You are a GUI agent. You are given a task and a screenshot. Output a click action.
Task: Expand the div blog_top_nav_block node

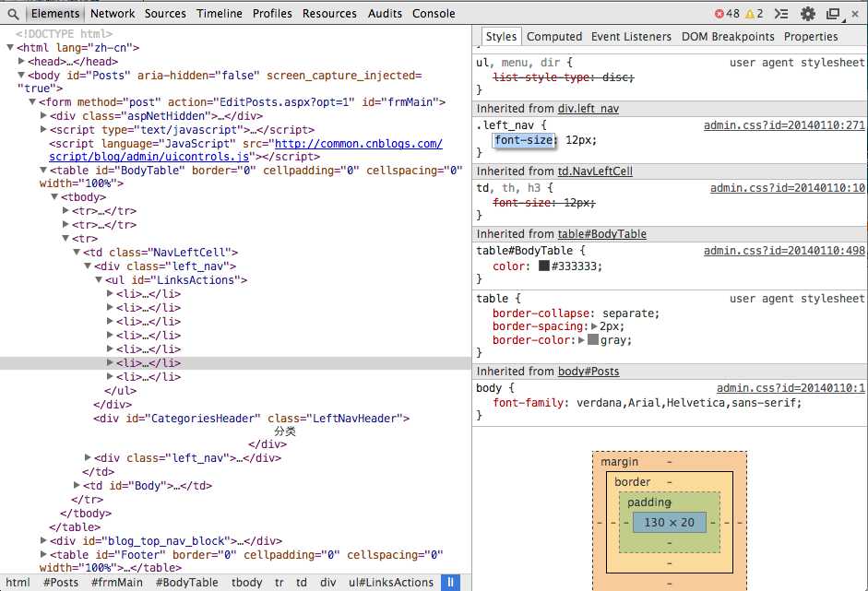click(x=43, y=540)
